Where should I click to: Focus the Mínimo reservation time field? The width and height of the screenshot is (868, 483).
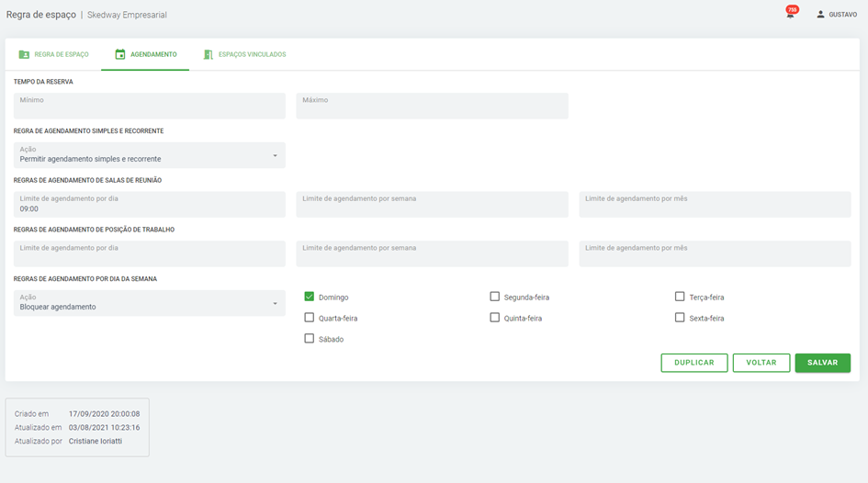click(149, 106)
